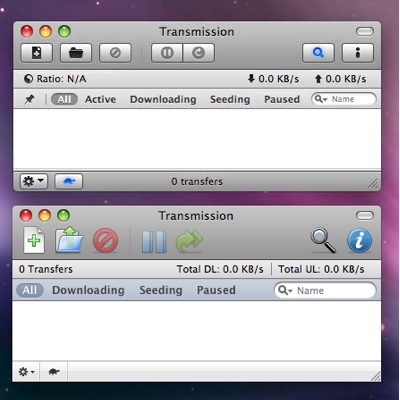Click remove transfer icon in upper toolbar

(x=115, y=53)
